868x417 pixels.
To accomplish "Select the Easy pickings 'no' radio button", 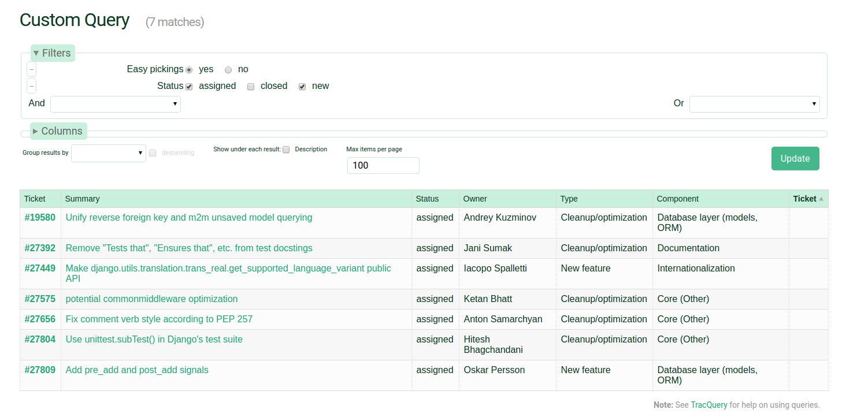I will pos(228,70).
